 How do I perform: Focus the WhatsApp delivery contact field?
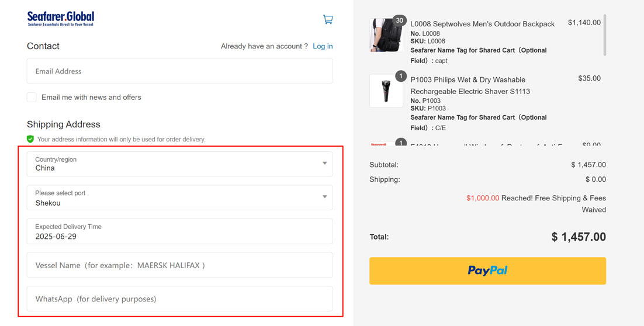tap(179, 299)
